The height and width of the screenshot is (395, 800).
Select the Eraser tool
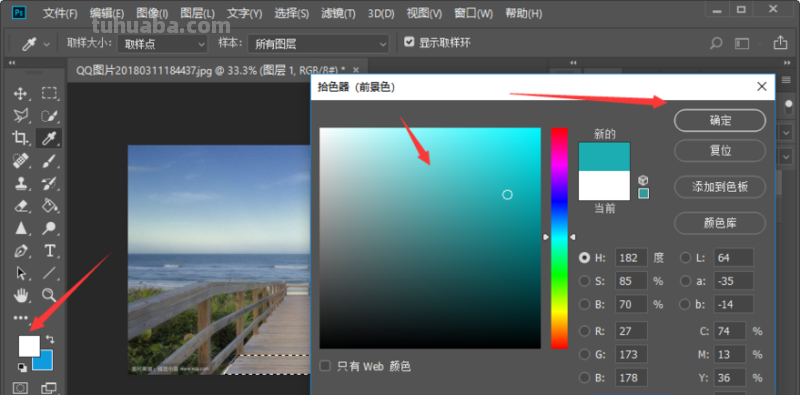[21, 206]
